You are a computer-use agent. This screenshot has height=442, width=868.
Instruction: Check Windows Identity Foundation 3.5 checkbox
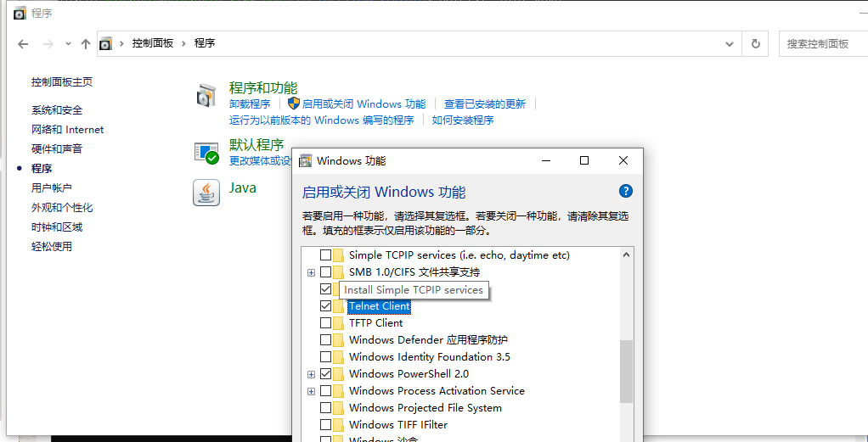[x=325, y=357]
